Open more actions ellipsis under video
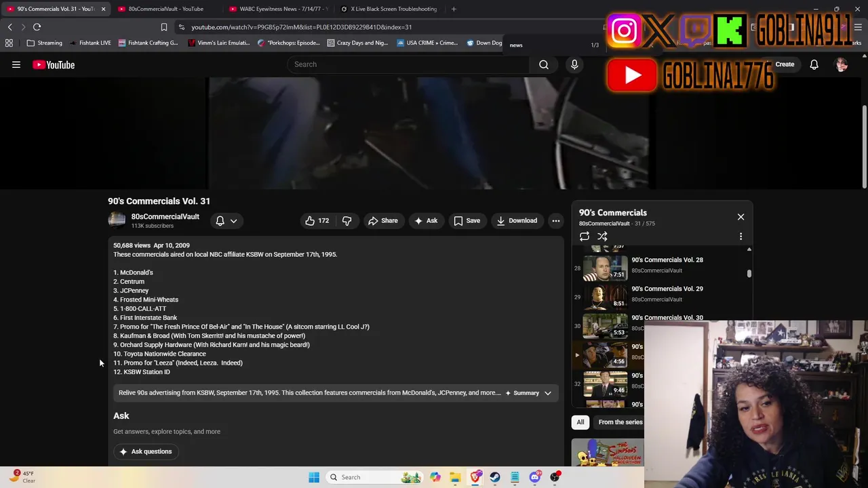868x488 pixels. point(556,220)
